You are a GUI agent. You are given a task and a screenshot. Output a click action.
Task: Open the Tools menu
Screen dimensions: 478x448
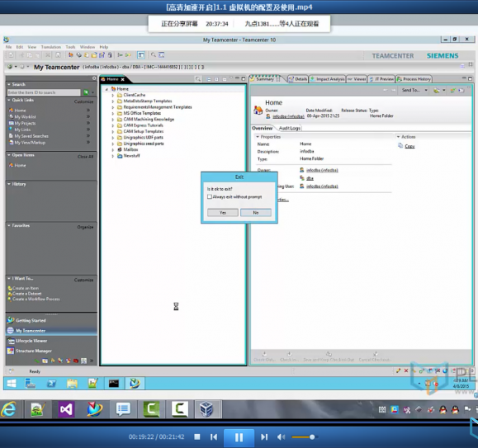click(x=70, y=47)
